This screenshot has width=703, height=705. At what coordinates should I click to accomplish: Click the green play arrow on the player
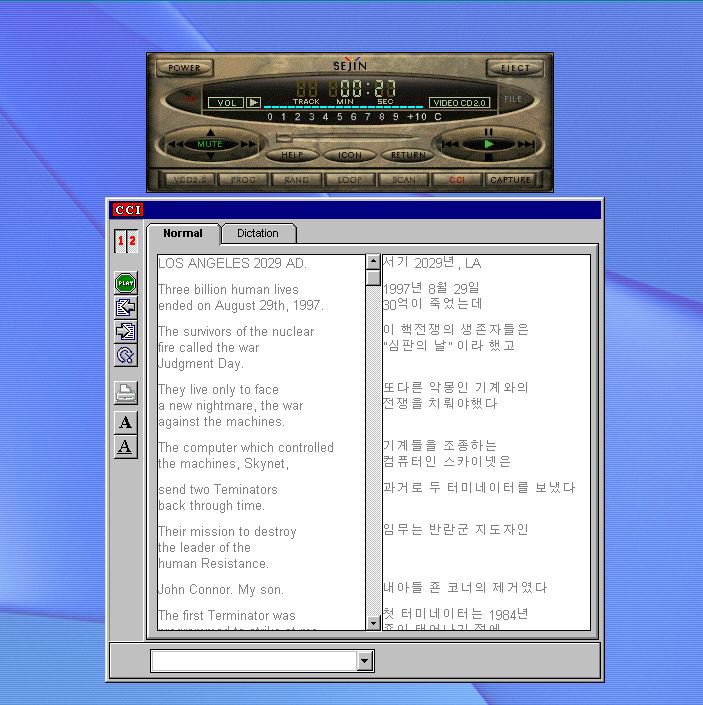coord(489,144)
